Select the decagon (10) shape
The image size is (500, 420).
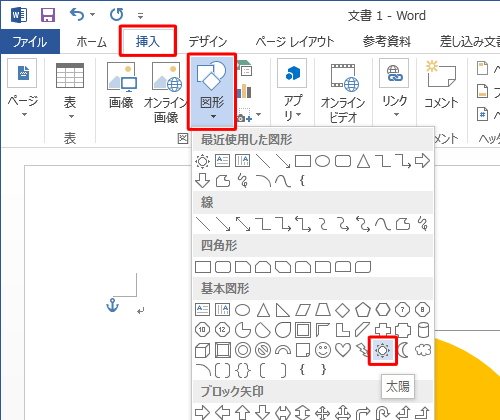tap(202, 330)
